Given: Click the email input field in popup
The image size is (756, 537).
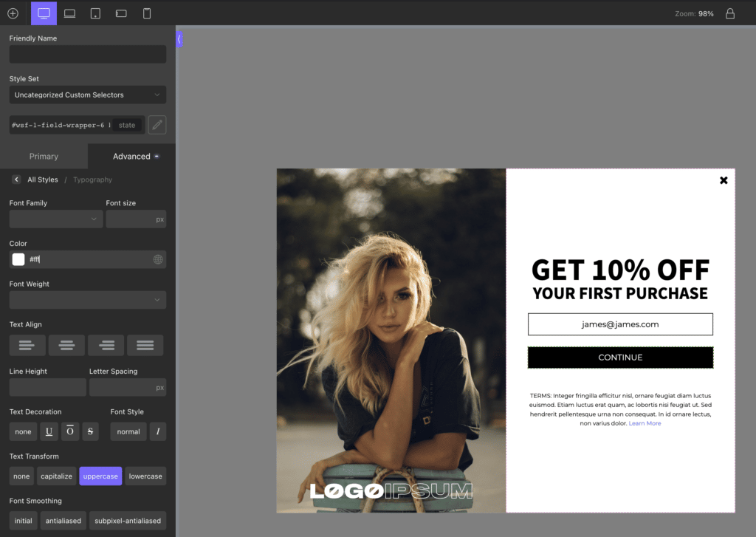Looking at the screenshot, I should [620, 324].
